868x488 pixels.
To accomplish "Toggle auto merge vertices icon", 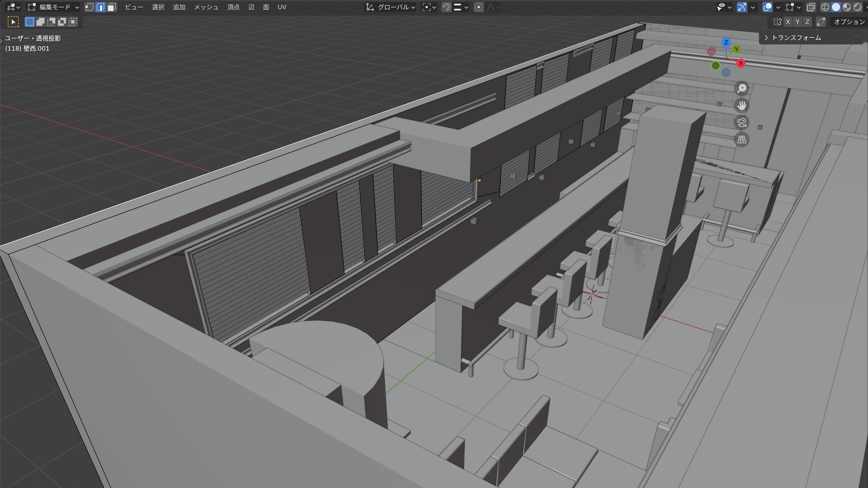I will (821, 22).
